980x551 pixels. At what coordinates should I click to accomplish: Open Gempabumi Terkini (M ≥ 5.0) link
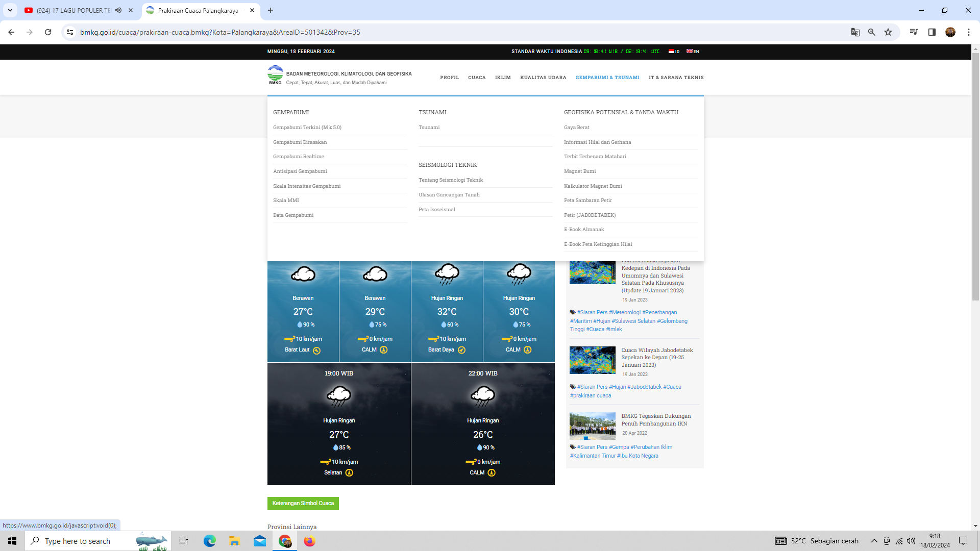(x=307, y=128)
